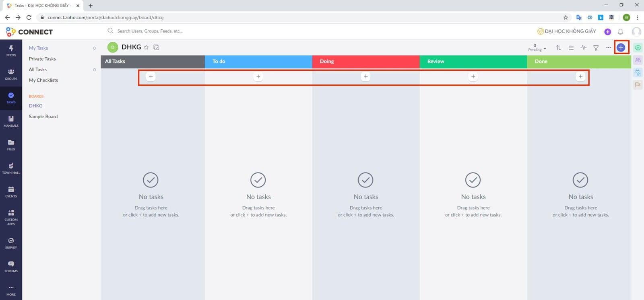Open Town Hall in sidebar
This screenshot has width=644, height=300.
pyautogui.click(x=11, y=168)
